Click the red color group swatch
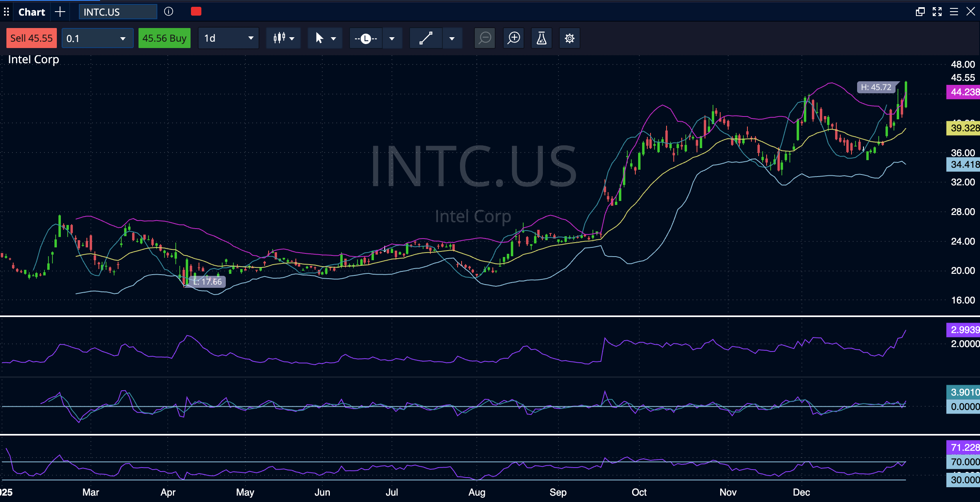The image size is (980, 502). point(196,12)
